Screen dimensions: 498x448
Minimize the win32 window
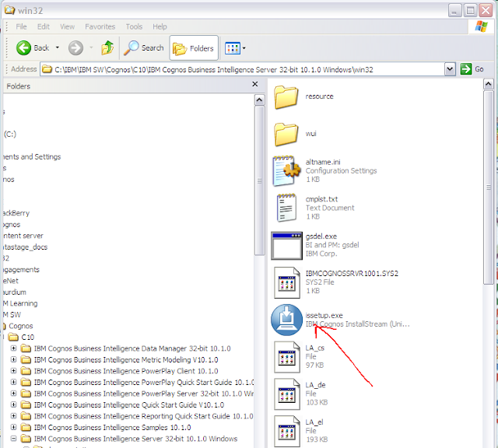[x=454, y=10]
